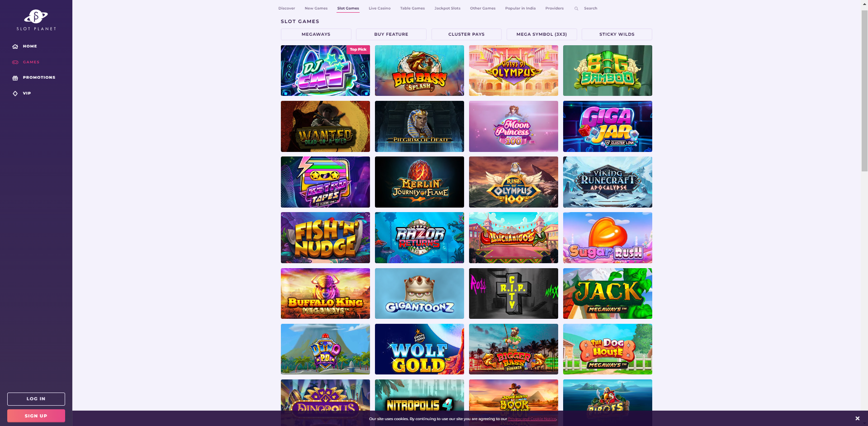Click the Log In button
The image size is (868, 426).
point(36,399)
